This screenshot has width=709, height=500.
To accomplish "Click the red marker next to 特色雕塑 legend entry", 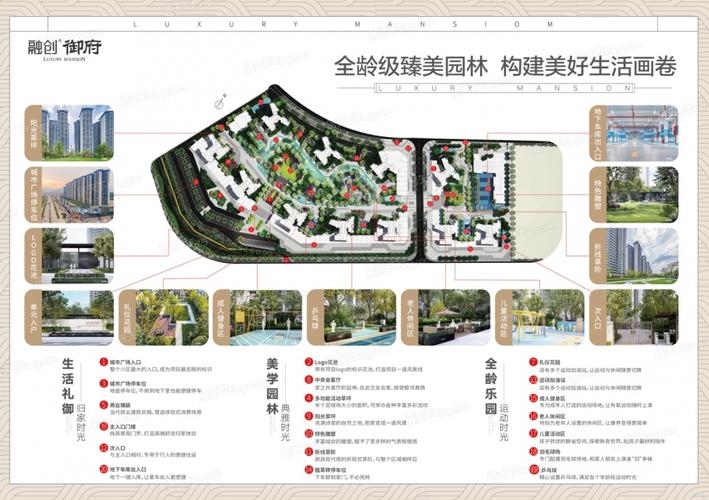I will (x=309, y=434).
